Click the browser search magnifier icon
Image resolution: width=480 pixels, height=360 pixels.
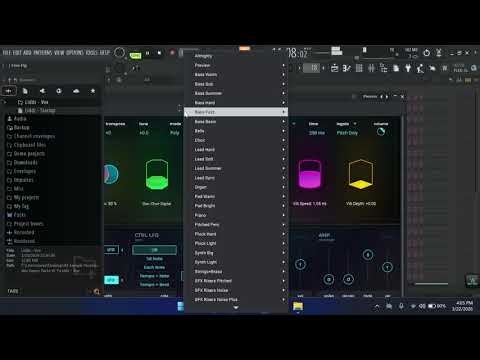coord(97,292)
